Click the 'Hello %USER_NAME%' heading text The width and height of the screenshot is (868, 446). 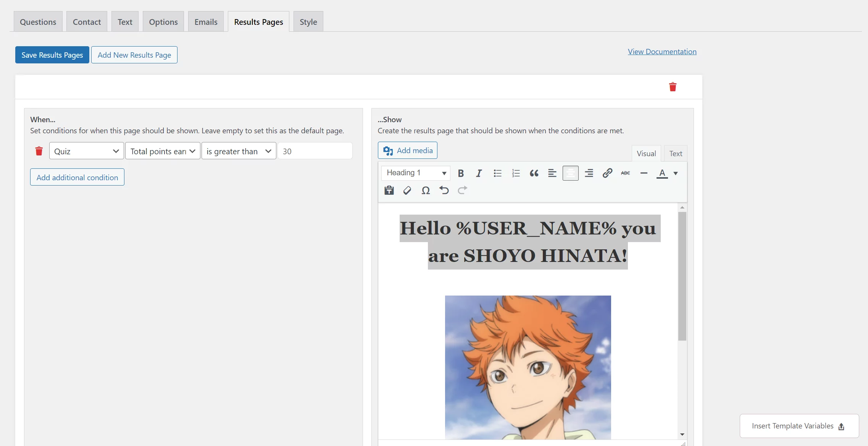click(x=528, y=242)
